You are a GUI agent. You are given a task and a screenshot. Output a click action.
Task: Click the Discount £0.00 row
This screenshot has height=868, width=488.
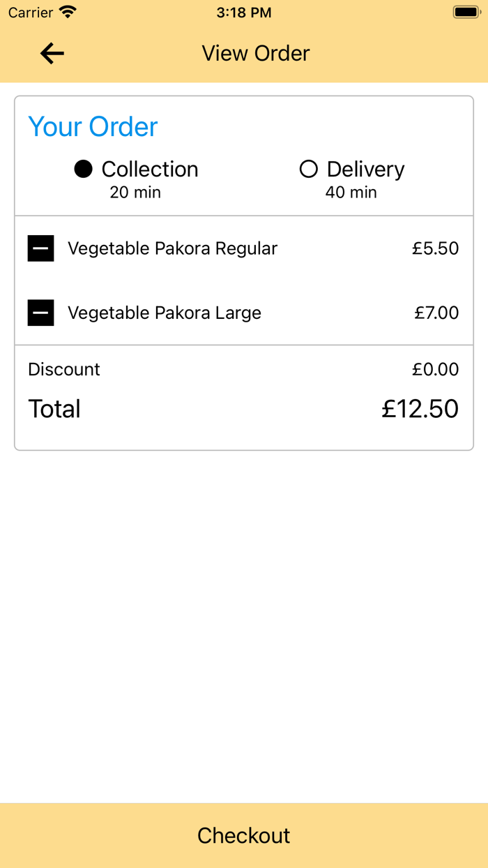pos(244,369)
